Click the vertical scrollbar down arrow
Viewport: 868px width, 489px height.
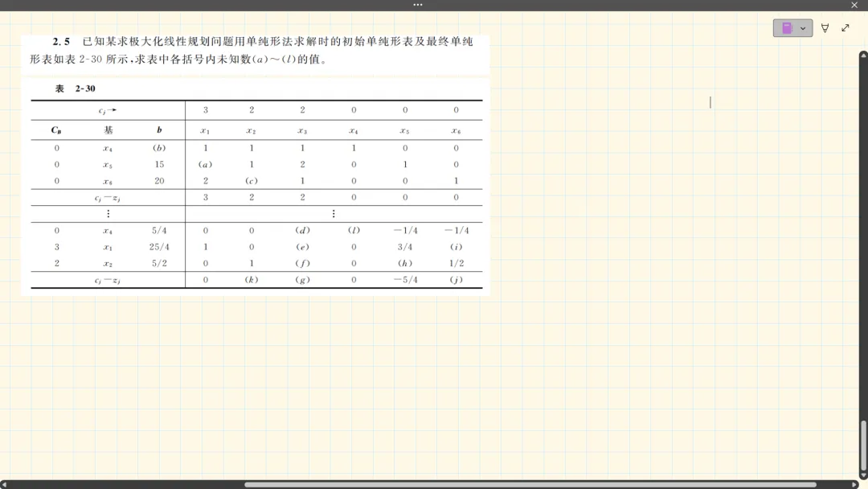tap(863, 475)
